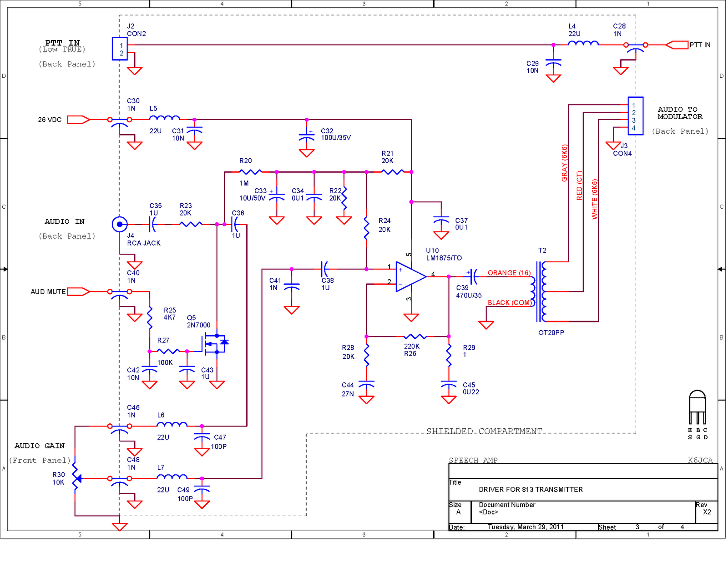This screenshot has width=728, height=562.
Task: Select the 'SHIELDED COMPARTMENT' label
Action: (x=484, y=431)
